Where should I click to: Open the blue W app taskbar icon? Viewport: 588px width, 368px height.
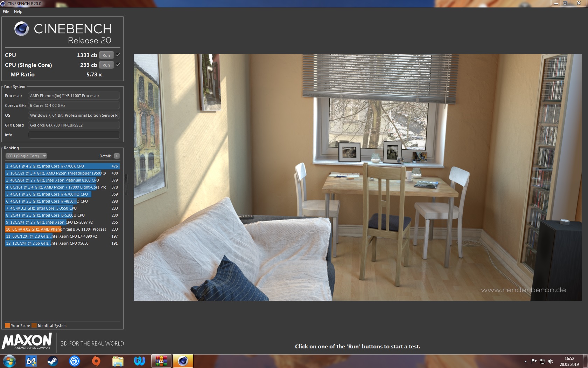pyautogui.click(x=140, y=361)
